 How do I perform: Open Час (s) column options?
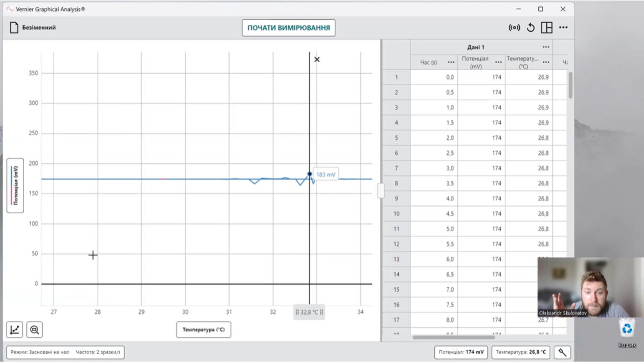[x=451, y=62]
